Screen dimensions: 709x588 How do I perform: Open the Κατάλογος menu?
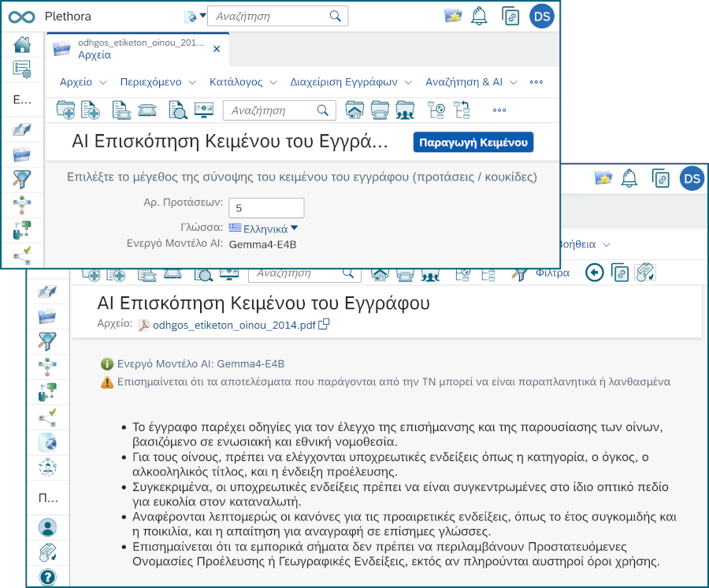click(243, 82)
